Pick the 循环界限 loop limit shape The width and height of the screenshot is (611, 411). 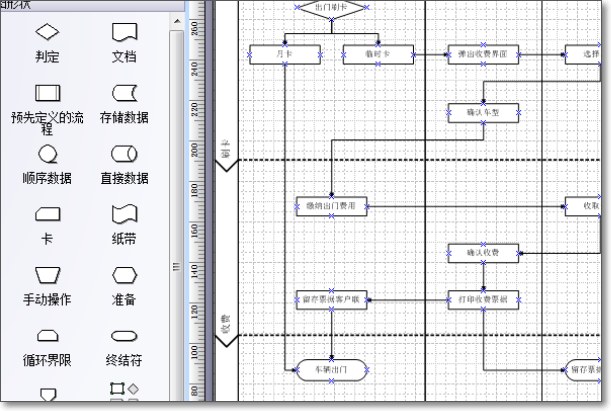point(48,336)
